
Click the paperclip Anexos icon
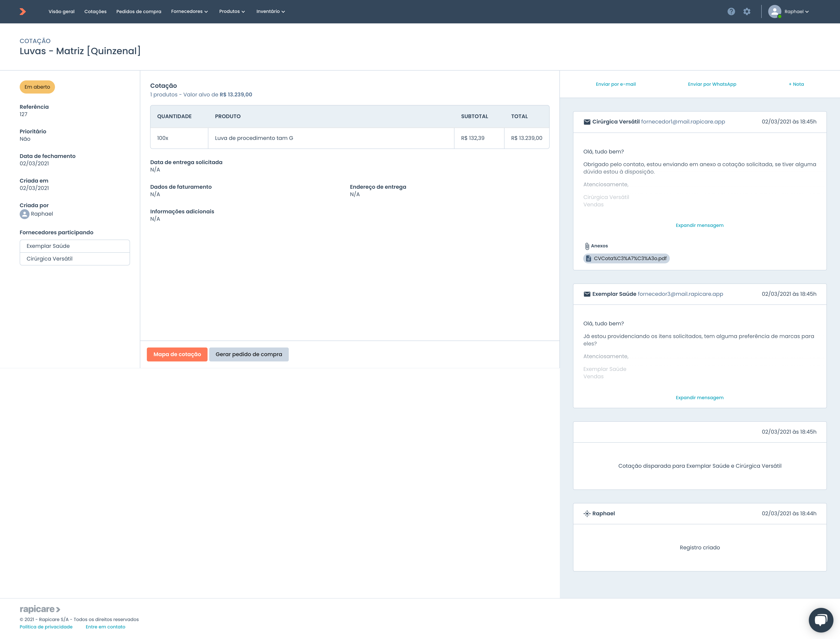(587, 246)
